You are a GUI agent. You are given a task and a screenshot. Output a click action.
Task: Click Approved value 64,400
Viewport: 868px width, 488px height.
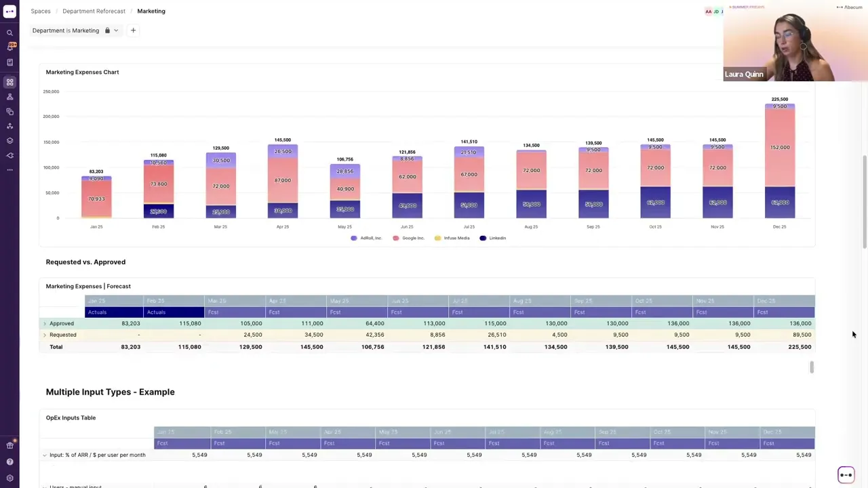click(374, 323)
